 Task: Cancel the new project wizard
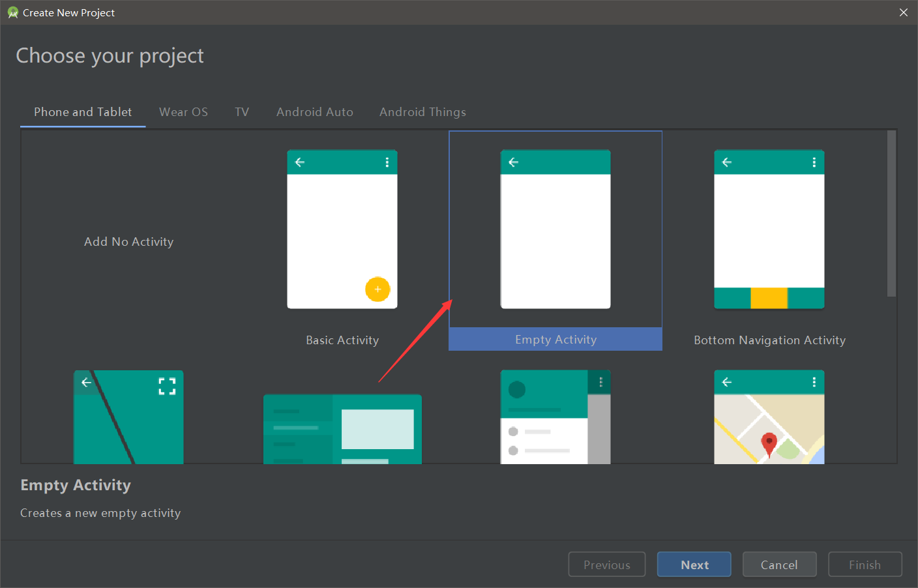(779, 564)
